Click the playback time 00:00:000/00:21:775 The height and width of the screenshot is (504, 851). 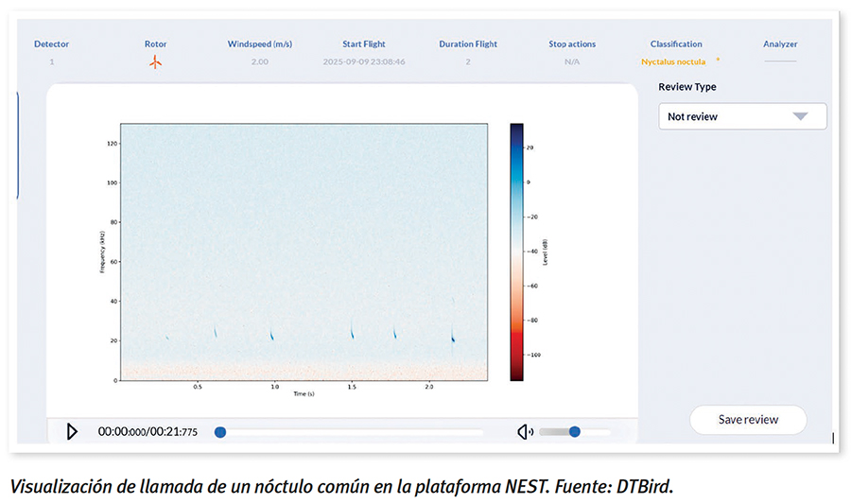[x=148, y=432]
